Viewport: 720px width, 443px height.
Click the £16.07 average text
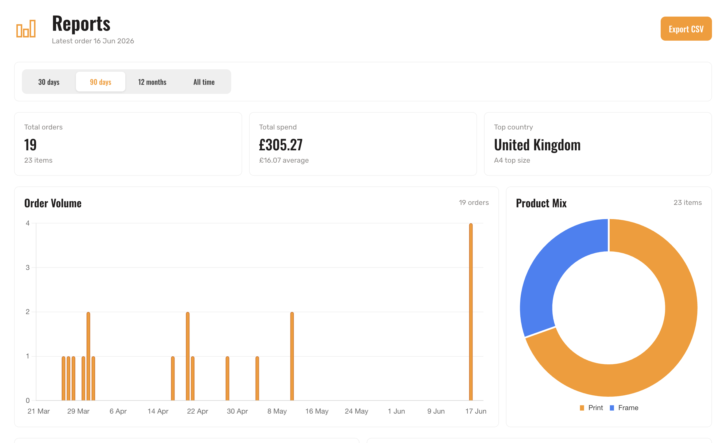click(x=284, y=160)
